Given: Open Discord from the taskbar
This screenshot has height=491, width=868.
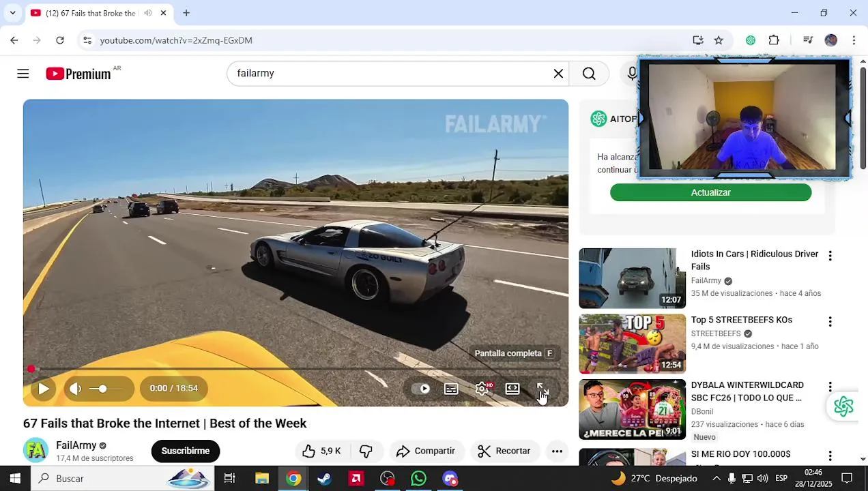Looking at the screenshot, I should tap(450, 478).
